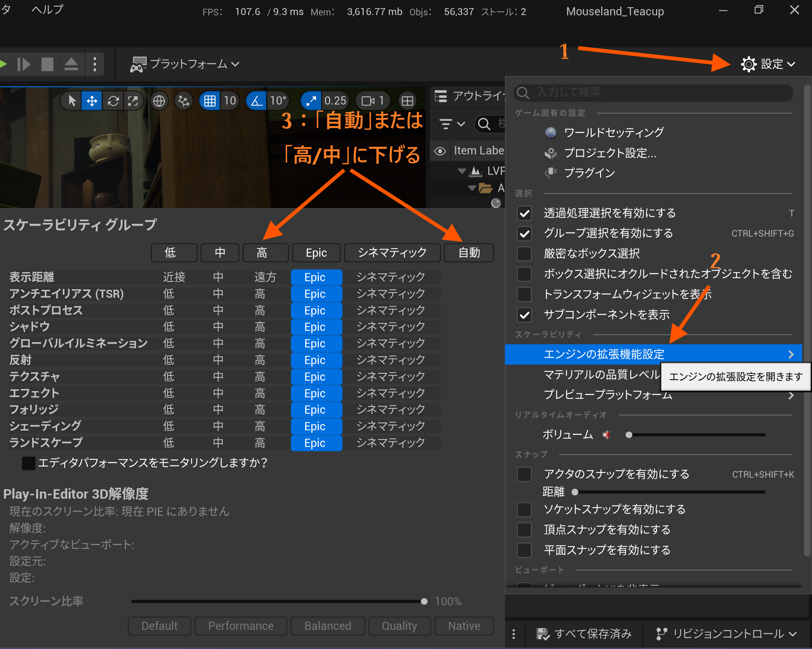Click the viewport layout grid icon

pos(407,101)
